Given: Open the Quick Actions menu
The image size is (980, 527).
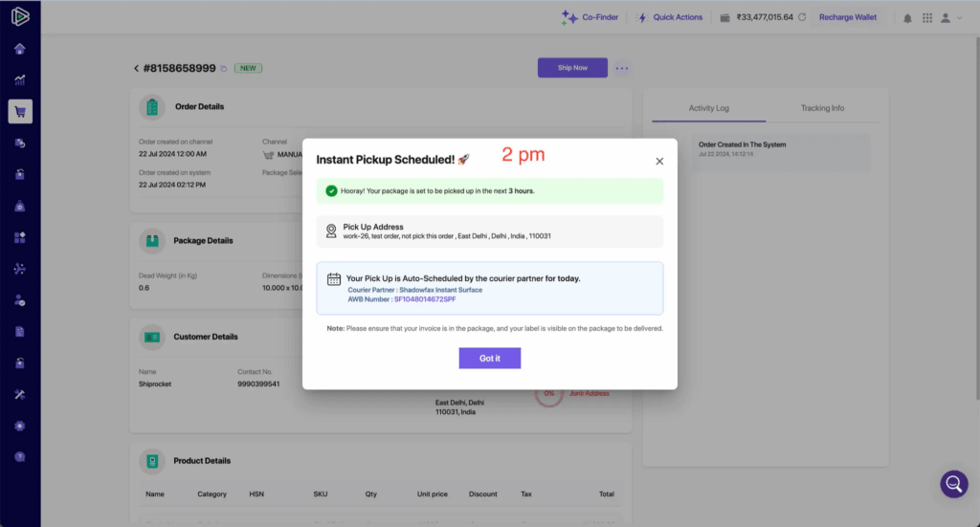Looking at the screenshot, I should 670,17.
